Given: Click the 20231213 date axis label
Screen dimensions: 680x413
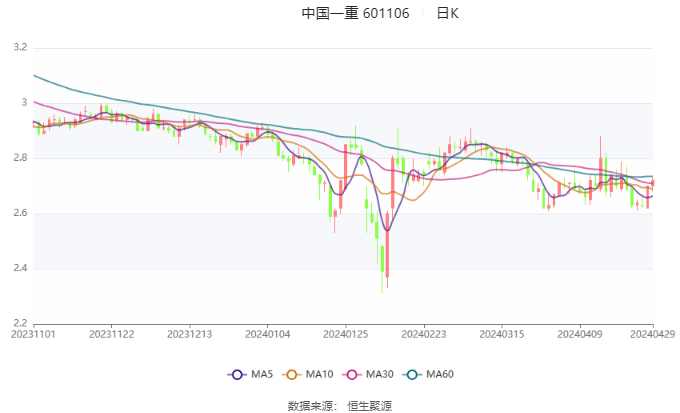Looking at the screenshot, I should [x=189, y=334].
